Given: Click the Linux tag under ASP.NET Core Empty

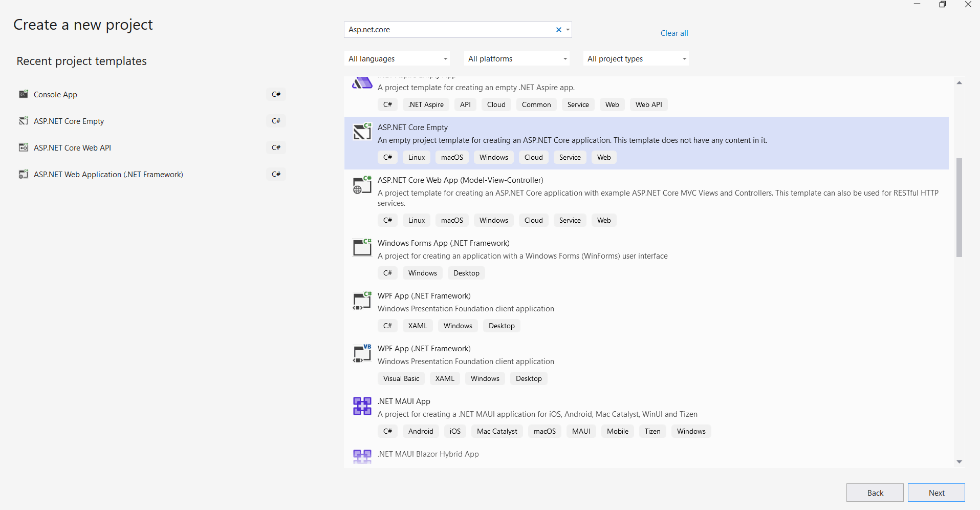Looking at the screenshot, I should click(x=417, y=157).
